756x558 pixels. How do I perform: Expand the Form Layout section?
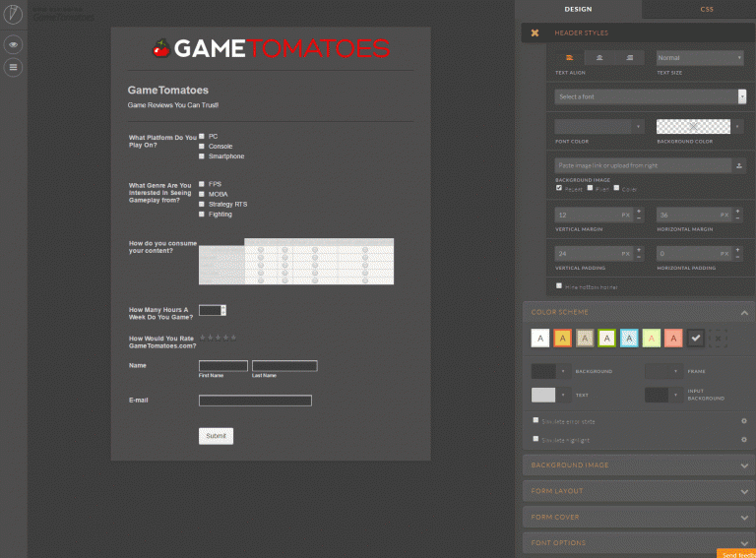(638, 491)
